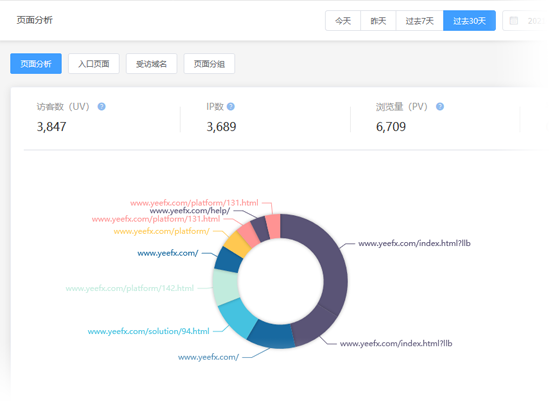Viewport: 550px width, 402px height.
Task: Open the calendar date range icon
Action: [x=514, y=21]
